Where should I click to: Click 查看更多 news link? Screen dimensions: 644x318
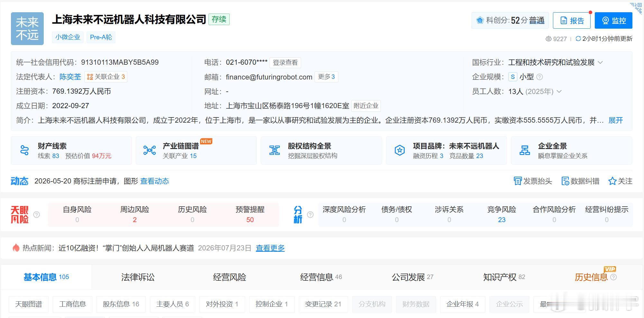click(270, 248)
